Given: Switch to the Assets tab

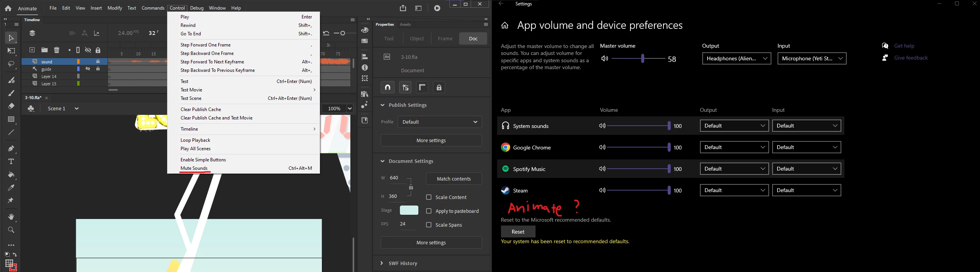Looking at the screenshot, I should click(x=405, y=25).
